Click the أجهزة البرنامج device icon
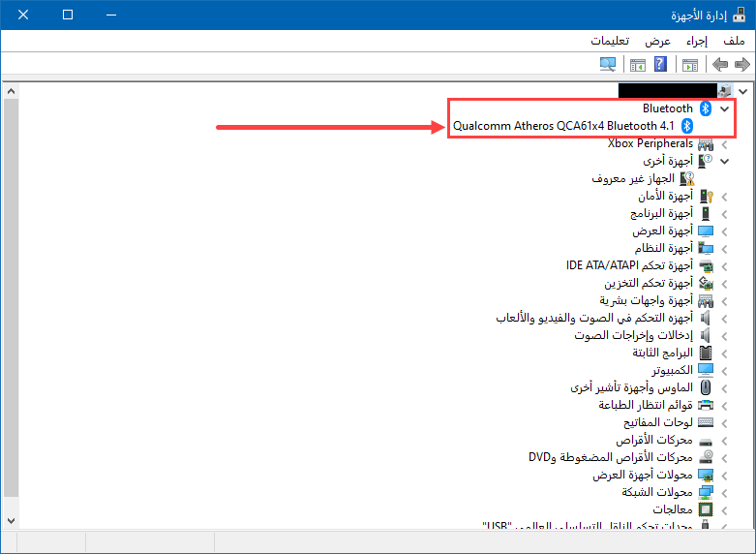The image size is (756, 554). [706, 214]
